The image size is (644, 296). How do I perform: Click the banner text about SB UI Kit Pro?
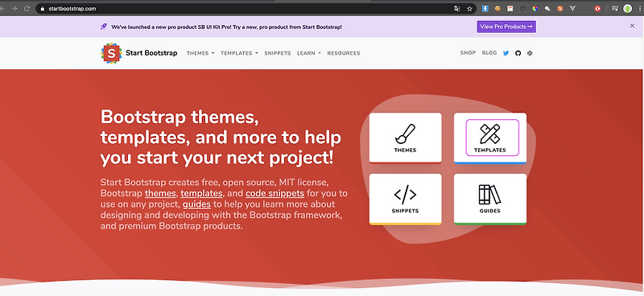coord(226,27)
